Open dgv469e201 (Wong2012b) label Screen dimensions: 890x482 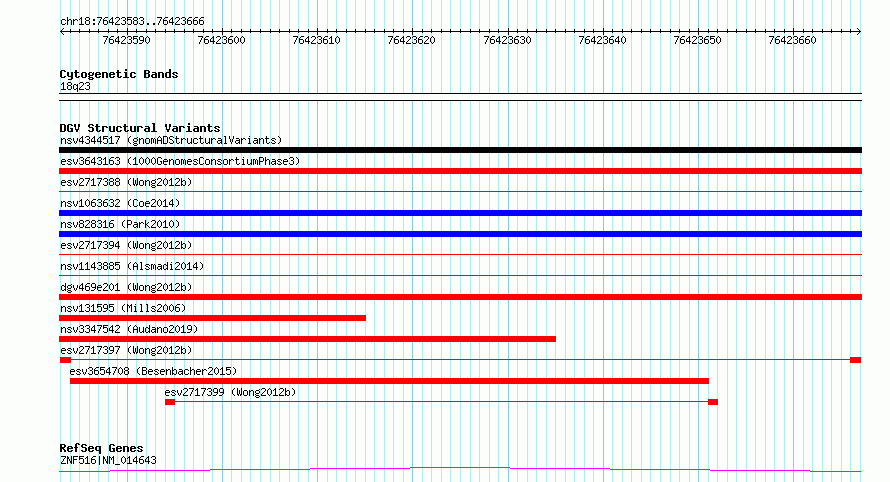(126, 287)
